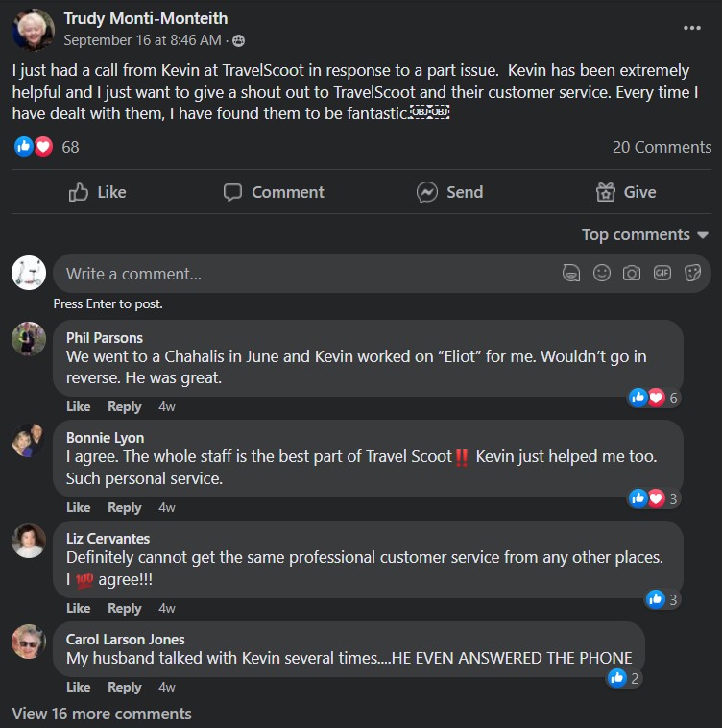Like the post by Trudy Monti-Monteith
Viewport: 722px width, 728px height.
[x=98, y=192]
